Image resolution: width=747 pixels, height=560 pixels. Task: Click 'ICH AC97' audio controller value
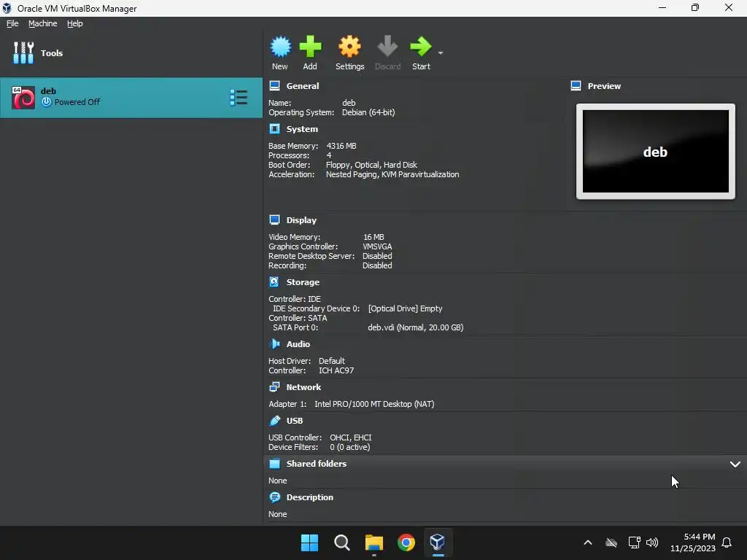(336, 370)
